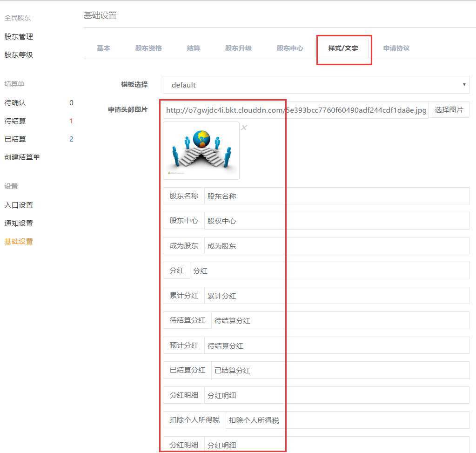Click 创建结算单 in the sidebar
Screen dimensions: 476x453
(x=22, y=157)
